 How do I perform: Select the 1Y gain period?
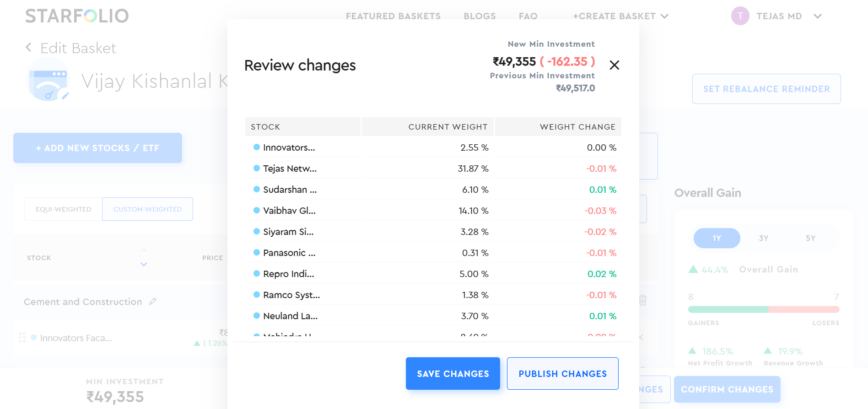(717, 238)
